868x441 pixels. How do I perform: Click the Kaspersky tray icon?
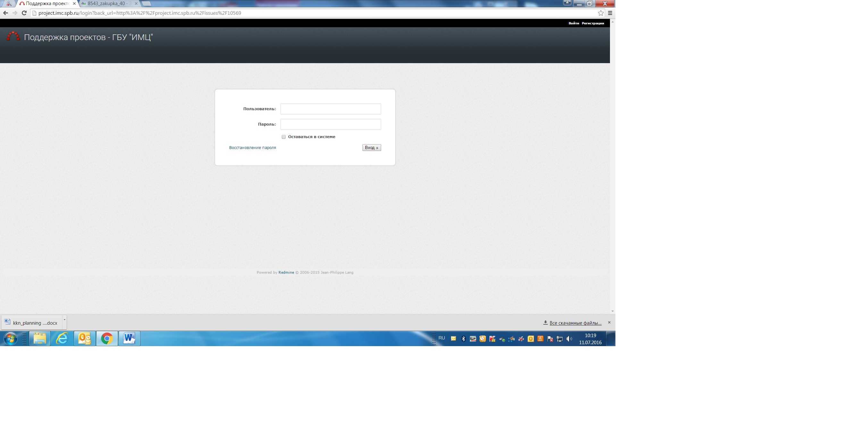pyautogui.click(x=492, y=339)
